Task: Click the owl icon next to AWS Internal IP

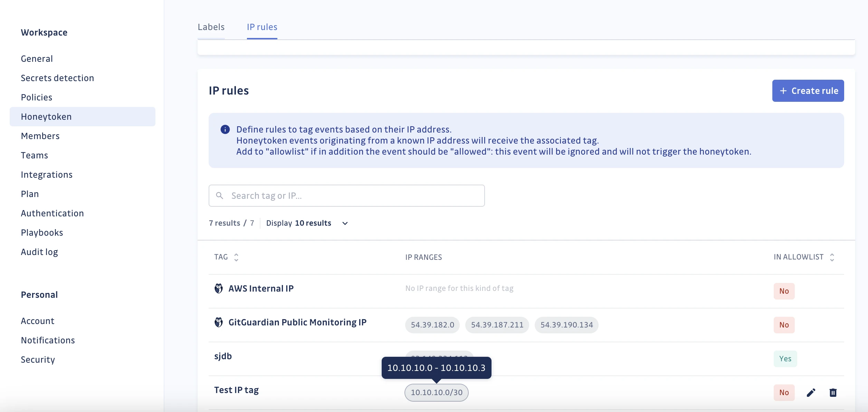Action: tap(219, 288)
